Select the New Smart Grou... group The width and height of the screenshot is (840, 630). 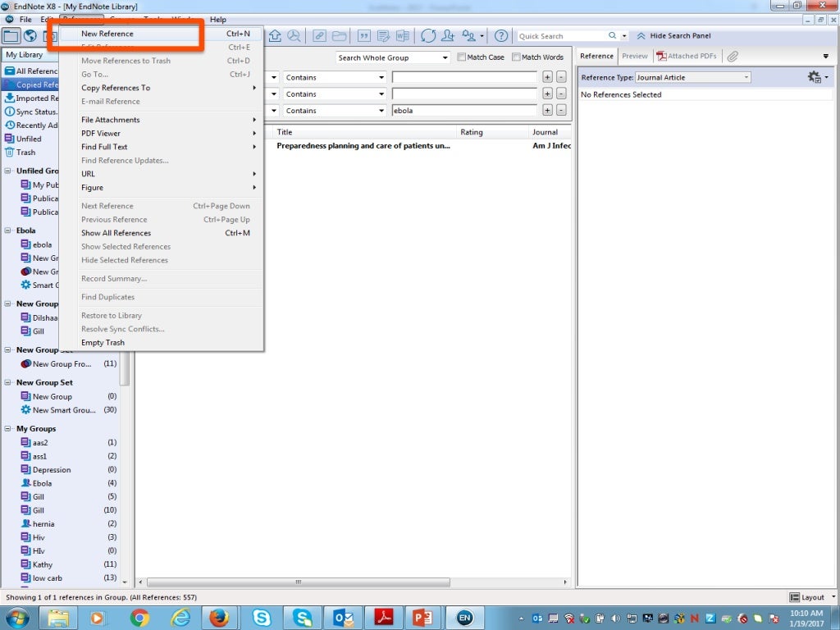(x=64, y=410)
